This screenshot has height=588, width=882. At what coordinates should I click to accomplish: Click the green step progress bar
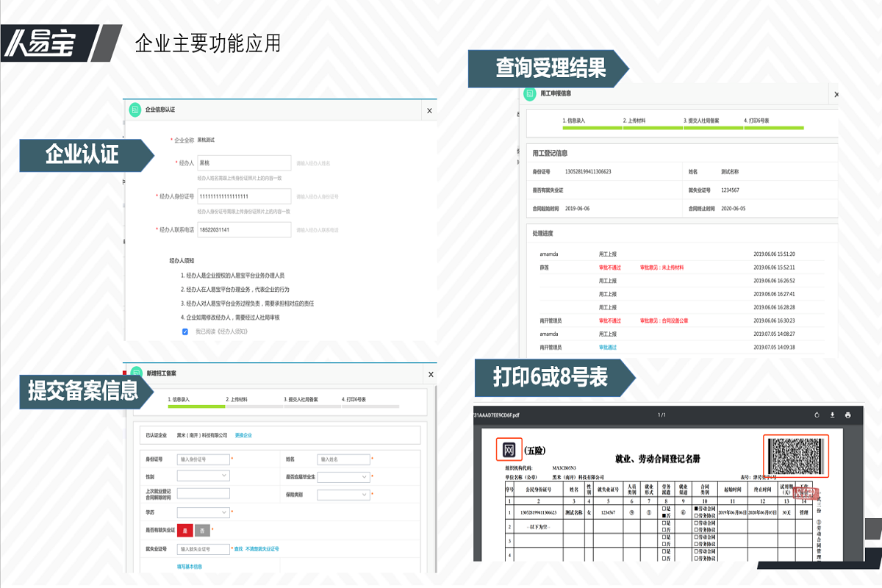point(195,406)
